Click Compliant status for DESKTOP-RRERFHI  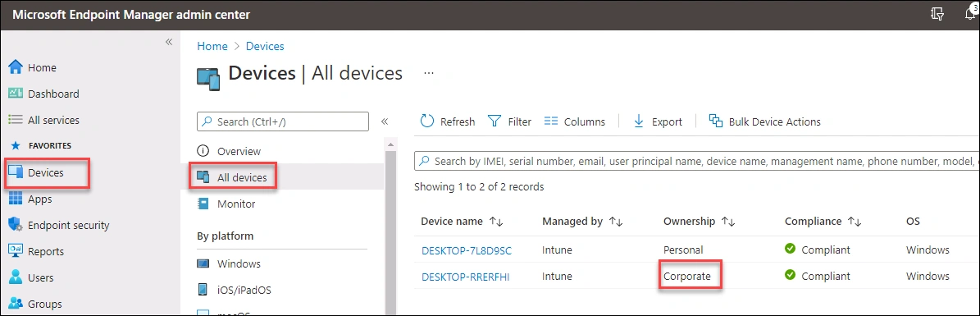coord(818,276)
